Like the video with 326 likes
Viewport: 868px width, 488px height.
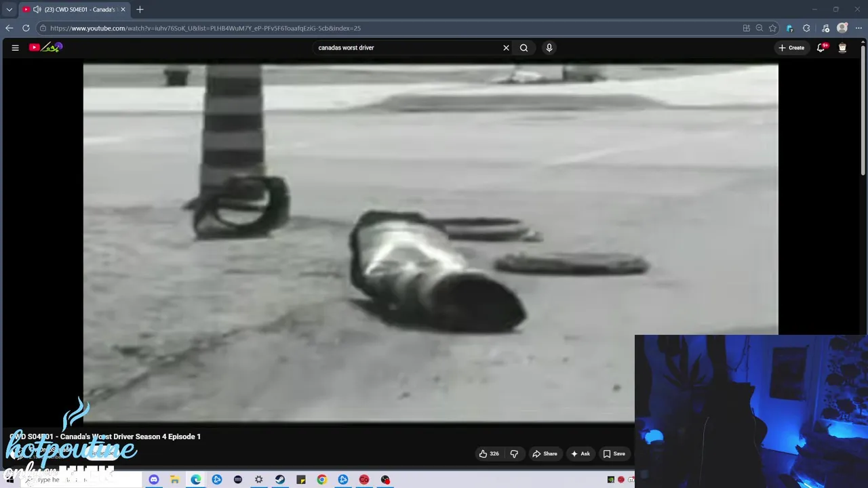[489, 453]
